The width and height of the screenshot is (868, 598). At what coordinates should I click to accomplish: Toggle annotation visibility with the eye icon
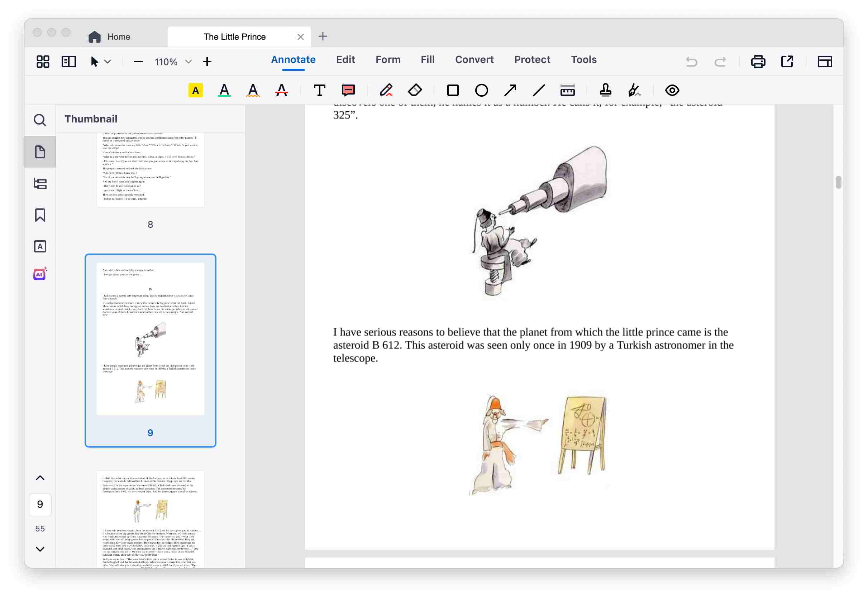(672, 90)
